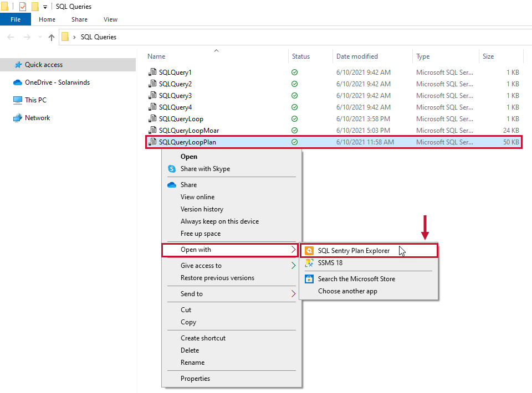This screenshot has width=532, height=393.
Task: Open file with SQL Sentry Plan Explorer
Action: pyautogui.click(x=353, y=250)
